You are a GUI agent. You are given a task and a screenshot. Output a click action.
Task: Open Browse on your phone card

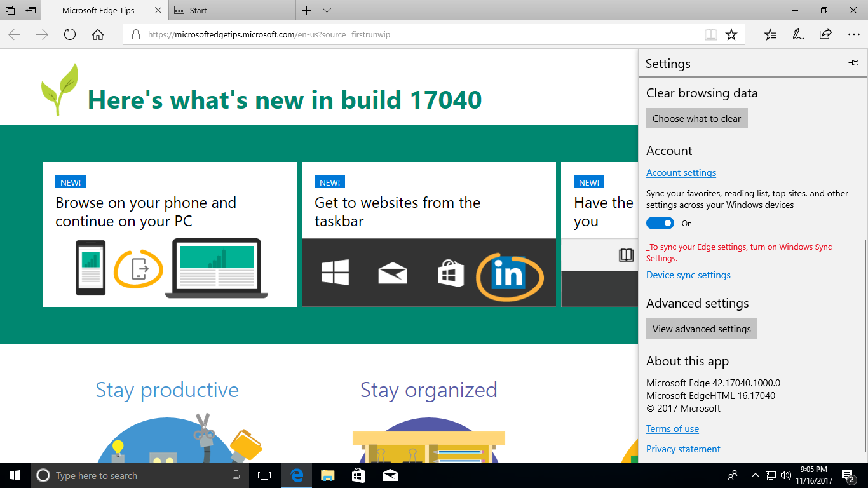coord(170,234)
